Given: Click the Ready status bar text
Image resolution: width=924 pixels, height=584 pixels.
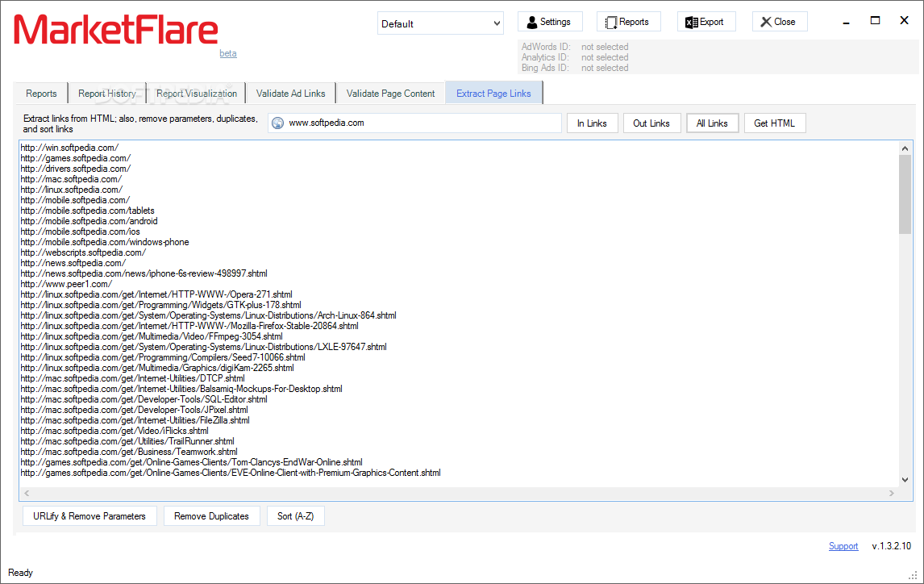Looking at the screenshot, I should point(21,573).
